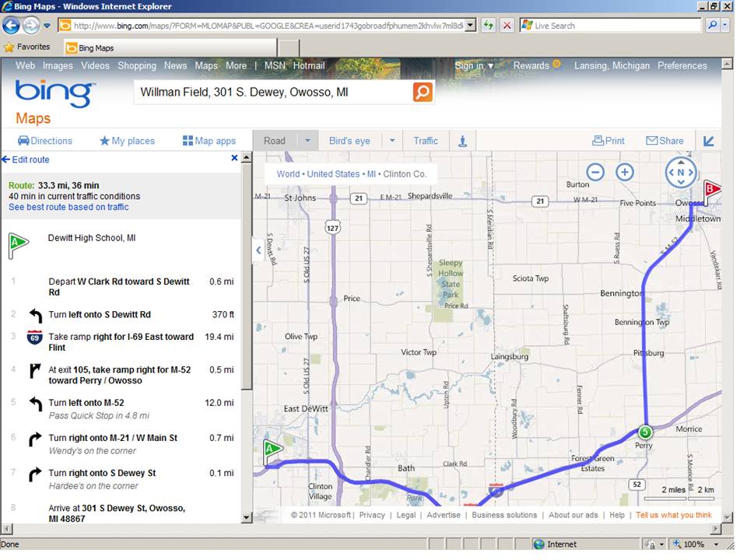Click the page horizontal scrollbar right arrow
Viewport: 747px width, 560px height.
(716, 529)
